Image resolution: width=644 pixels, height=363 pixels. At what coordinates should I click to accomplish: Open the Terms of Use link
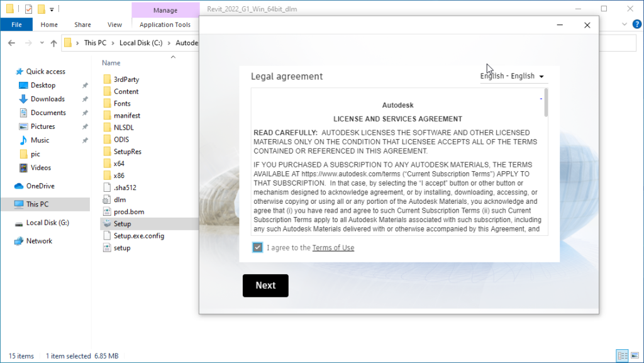(x=333, y=248)
